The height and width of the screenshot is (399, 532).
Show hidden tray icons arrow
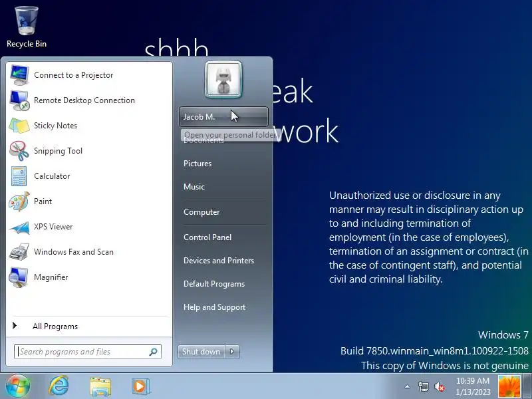pyautogui.click(x=407, y=386)
